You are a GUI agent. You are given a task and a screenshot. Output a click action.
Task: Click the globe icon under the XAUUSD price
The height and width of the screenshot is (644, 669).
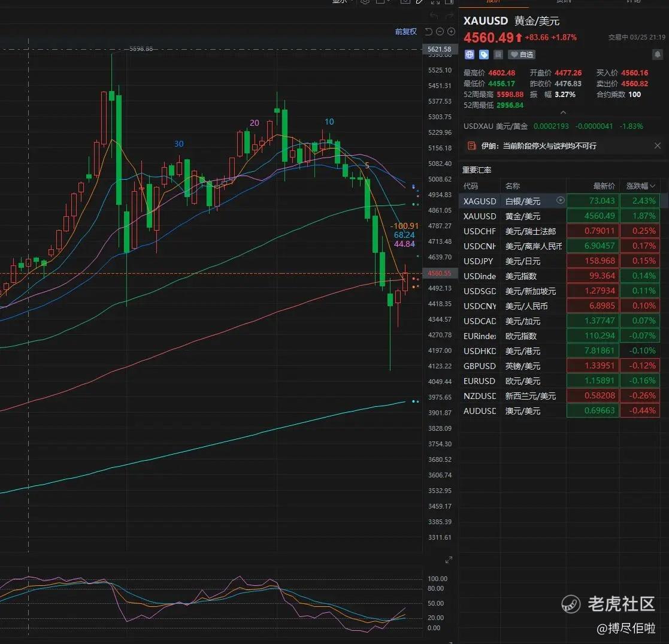(x=470, y=55)
